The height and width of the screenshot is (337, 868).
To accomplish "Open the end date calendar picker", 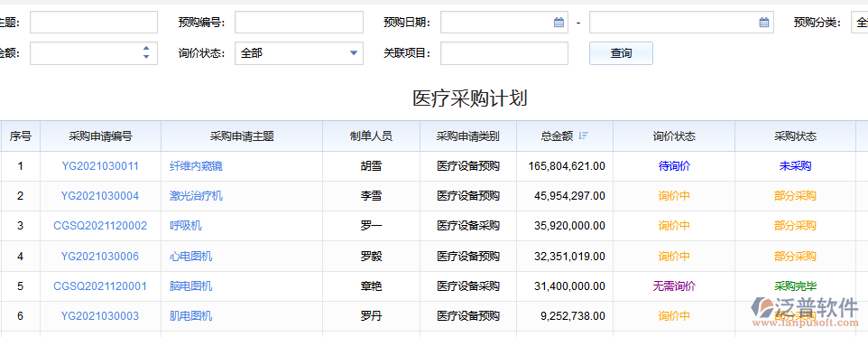I will [764, 23].
